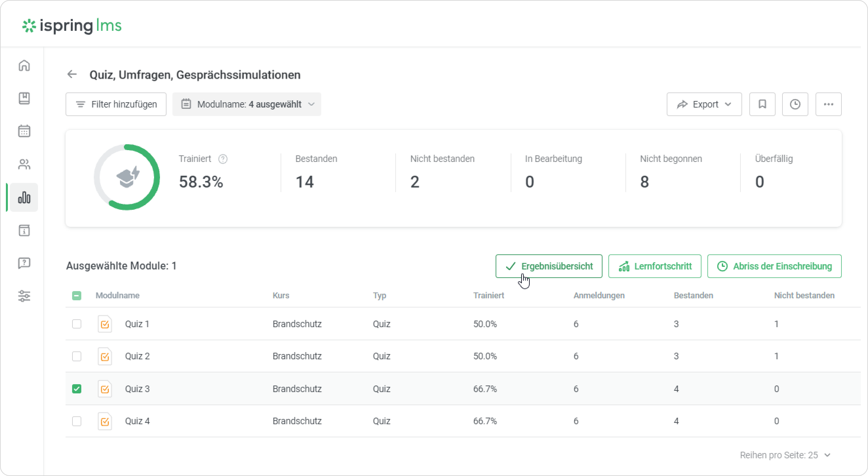Screen dimensions: 868x476
Task: Uncheck the Quiz 3 row checkbox
Action: coord(77,389)
